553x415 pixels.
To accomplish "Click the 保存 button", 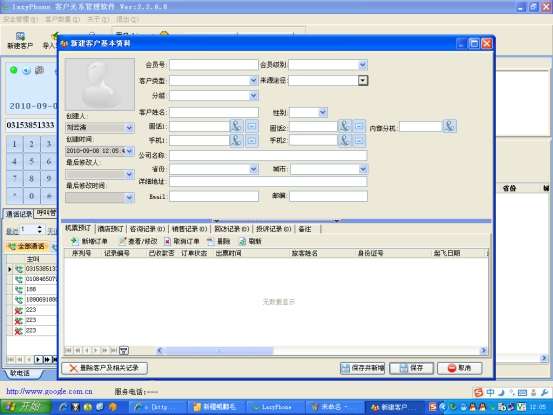I will 411,368.
